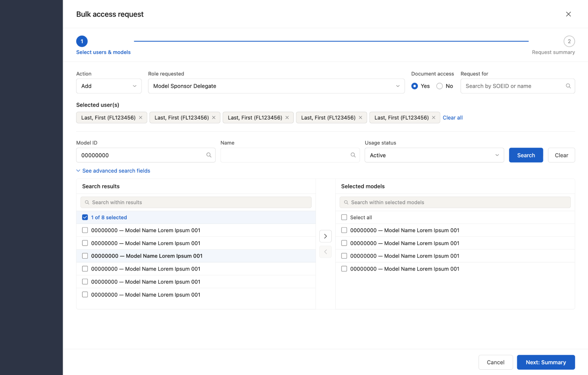Move checked models to Selected models with right arrow
The image size is (588, 375).
tap(325, 236)
